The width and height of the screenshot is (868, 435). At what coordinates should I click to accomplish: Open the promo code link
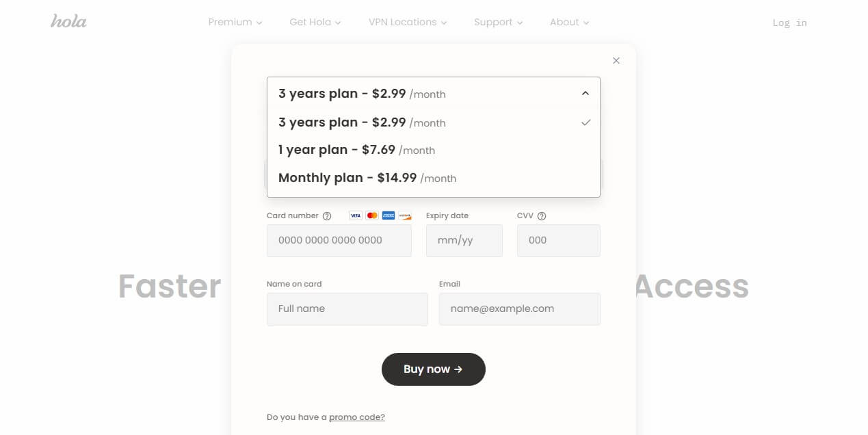pyautogui.click(x=356, y=417)
